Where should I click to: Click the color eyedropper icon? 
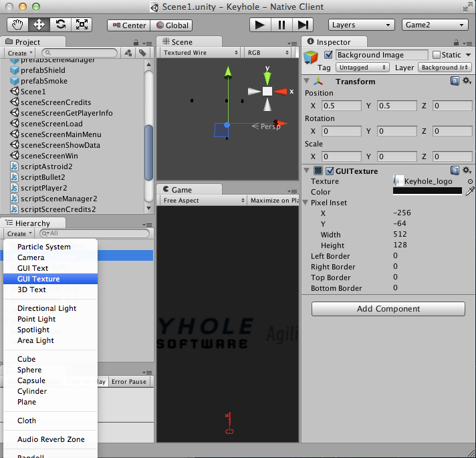click(x=470, y=191)
